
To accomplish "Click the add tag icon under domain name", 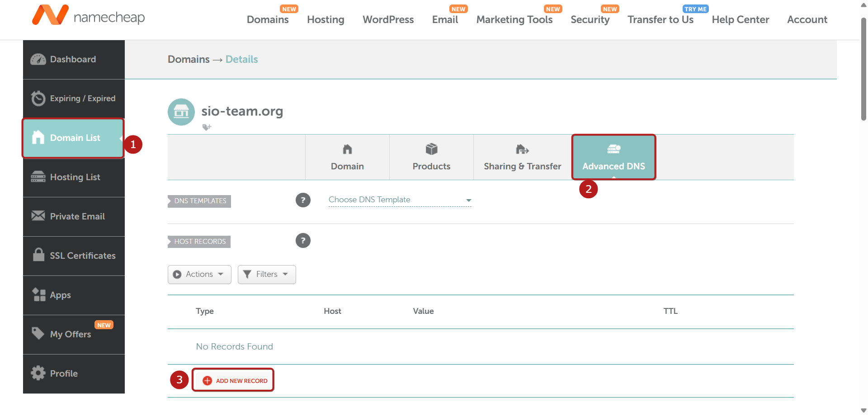I will pos(207,127).
